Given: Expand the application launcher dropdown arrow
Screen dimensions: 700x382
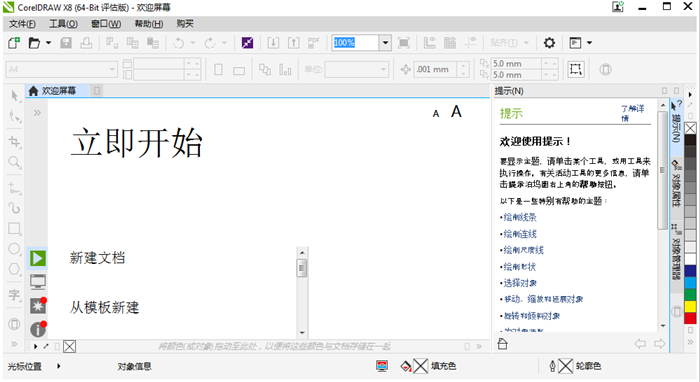Looking at the screenshot, I should [589, 43].
